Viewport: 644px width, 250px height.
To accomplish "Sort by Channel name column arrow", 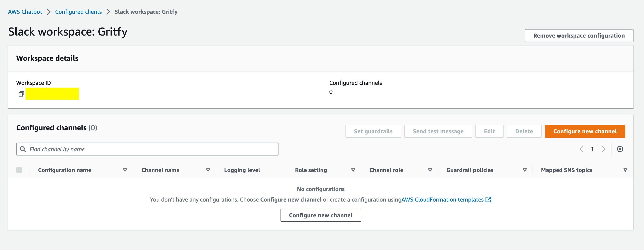I will coord(208,170).
